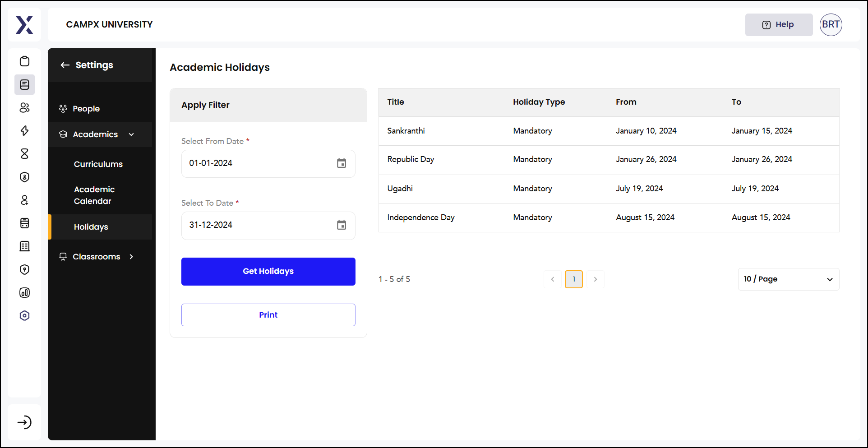Screen dimensions: 868x448
Task: Click the back arrow beside Settings
Action: (x=65, y=65)
